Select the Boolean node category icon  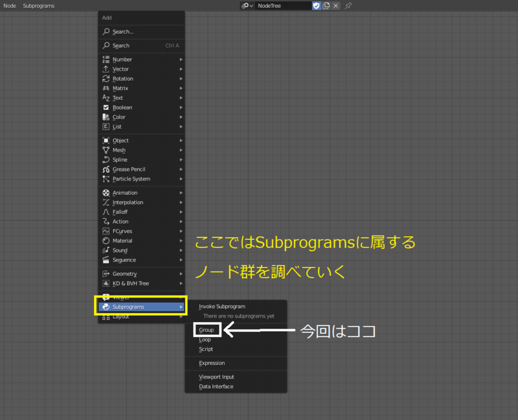pyautogui.click(x=106, y=107)
